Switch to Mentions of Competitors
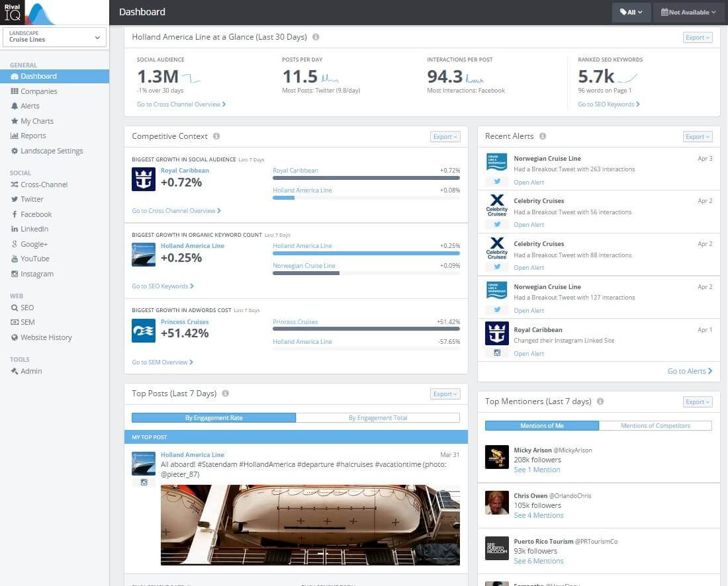 pyautogui.click(x=655, y=425)
